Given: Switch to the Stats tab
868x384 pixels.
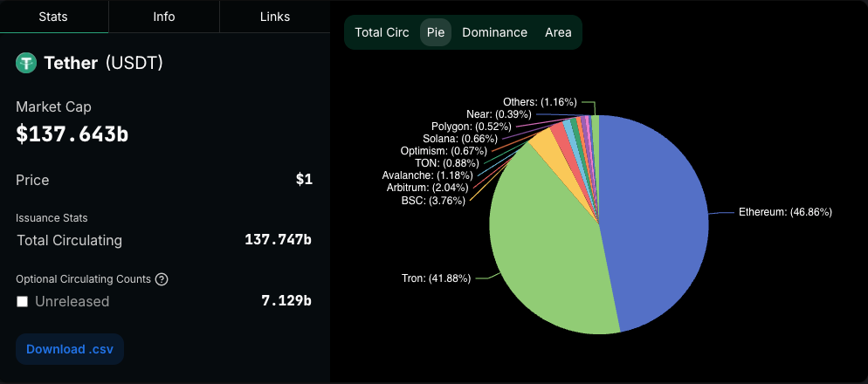Looking at the screenshot, I should click(53, 17).
